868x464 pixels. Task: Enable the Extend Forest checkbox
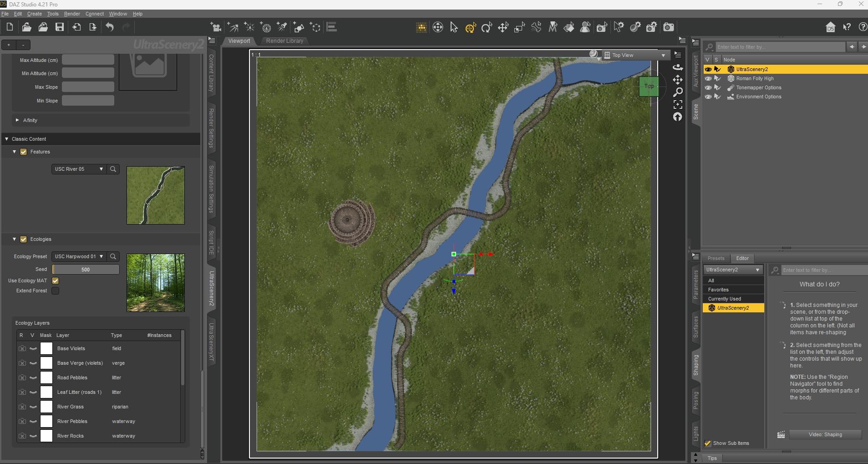click(x=56, y=291)
